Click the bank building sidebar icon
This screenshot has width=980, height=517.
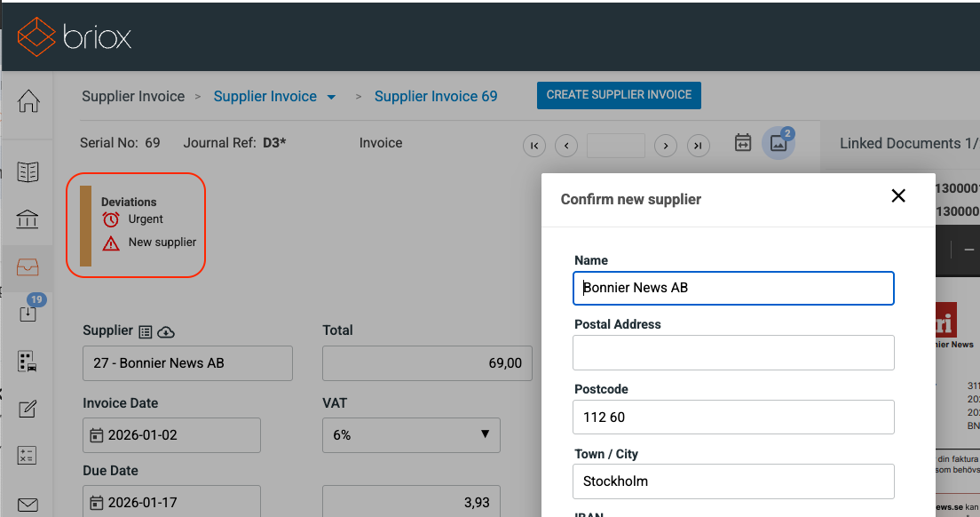pyautogui.click(x=28, y=219)
